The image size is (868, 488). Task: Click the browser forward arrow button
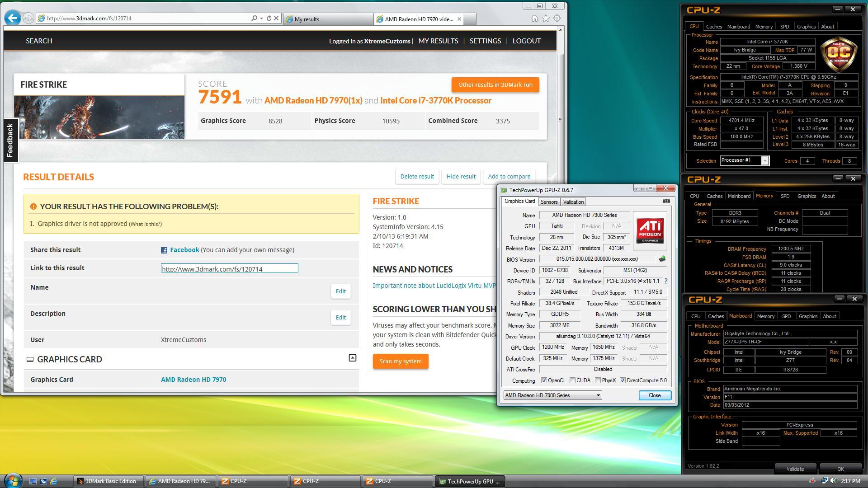[x=28, y=18]
